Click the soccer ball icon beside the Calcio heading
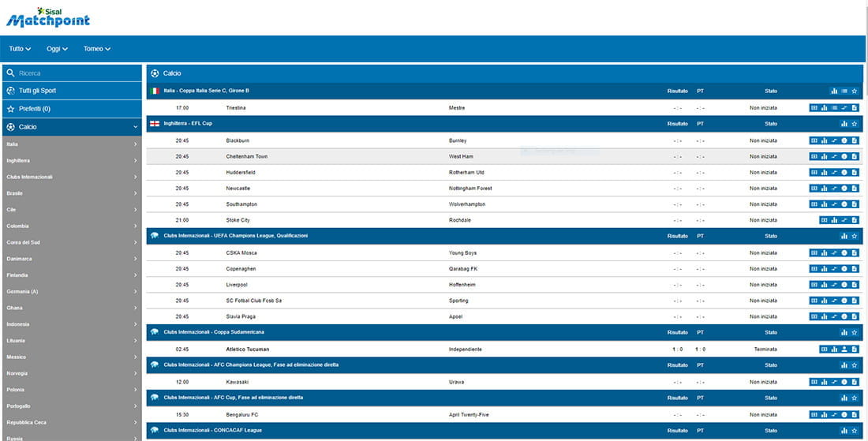The image size is (868, 441). pos(155,73)
